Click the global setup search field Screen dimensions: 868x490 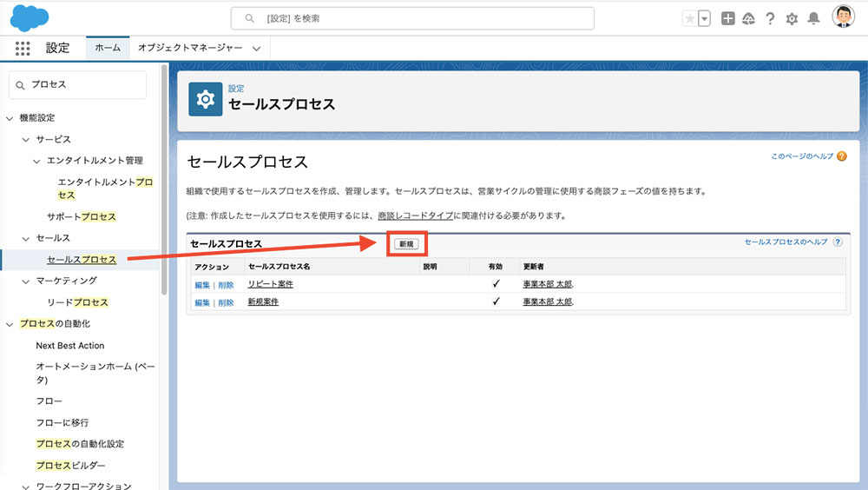coord(412,18)
